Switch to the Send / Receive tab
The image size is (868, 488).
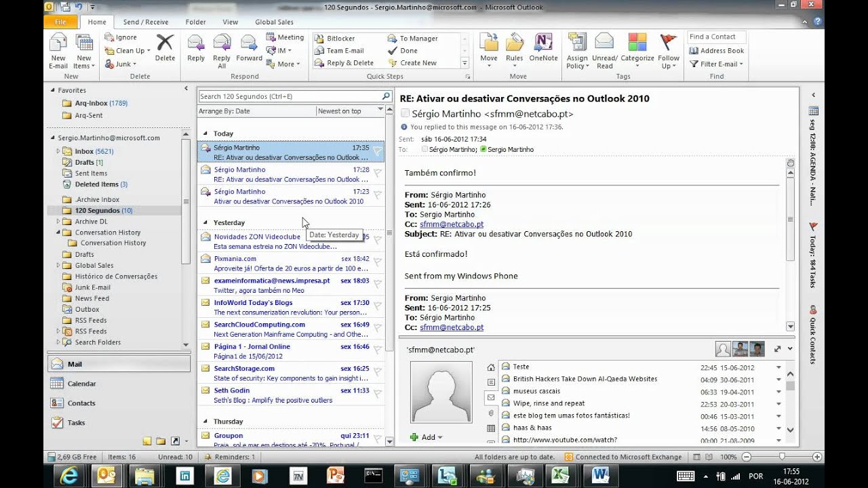pos(146,22)
